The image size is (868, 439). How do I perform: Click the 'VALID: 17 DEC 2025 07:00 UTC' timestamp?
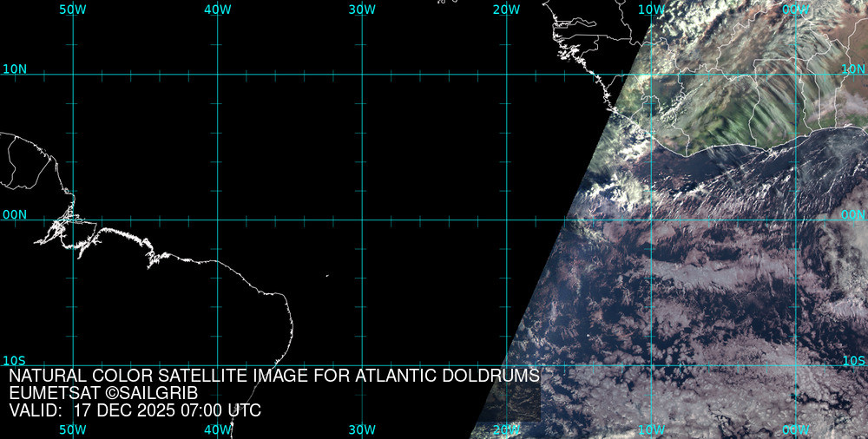pos(135,410)
